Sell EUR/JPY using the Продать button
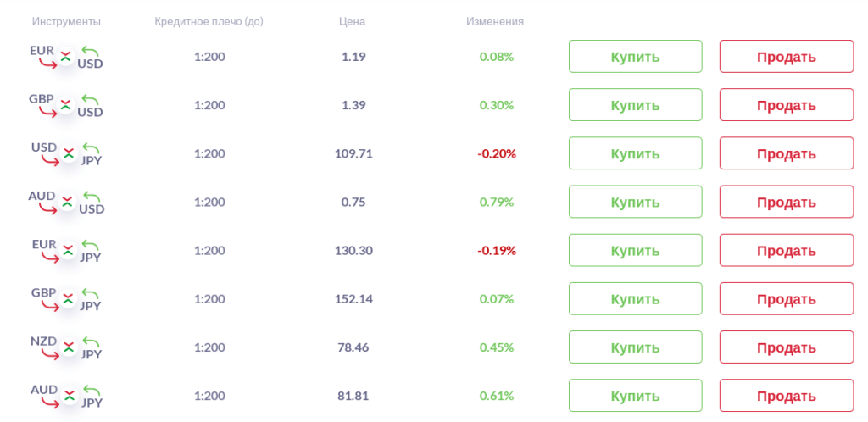The image size is (868, 422). pyautogui.click(x=786, y=250)
